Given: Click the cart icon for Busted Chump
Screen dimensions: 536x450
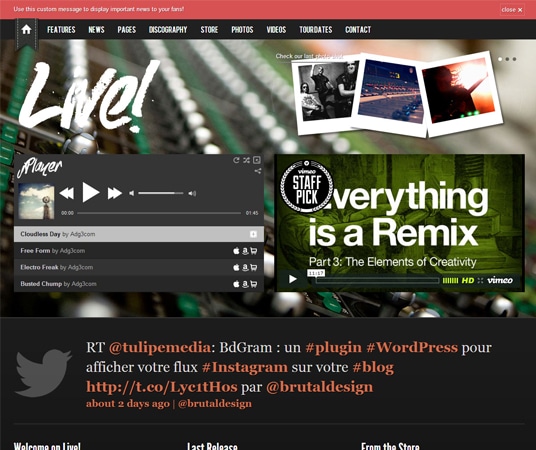Looking at the screenshot, I should (254, 284).
